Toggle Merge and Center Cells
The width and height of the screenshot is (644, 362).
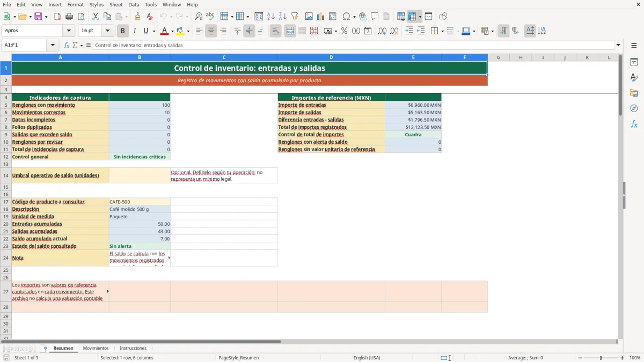(x=290, y=31)
